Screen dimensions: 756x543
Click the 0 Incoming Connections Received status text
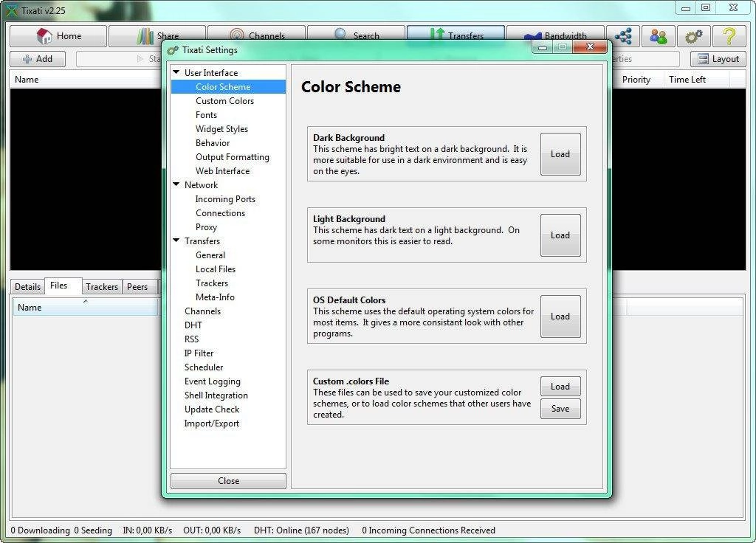(429, 530)
